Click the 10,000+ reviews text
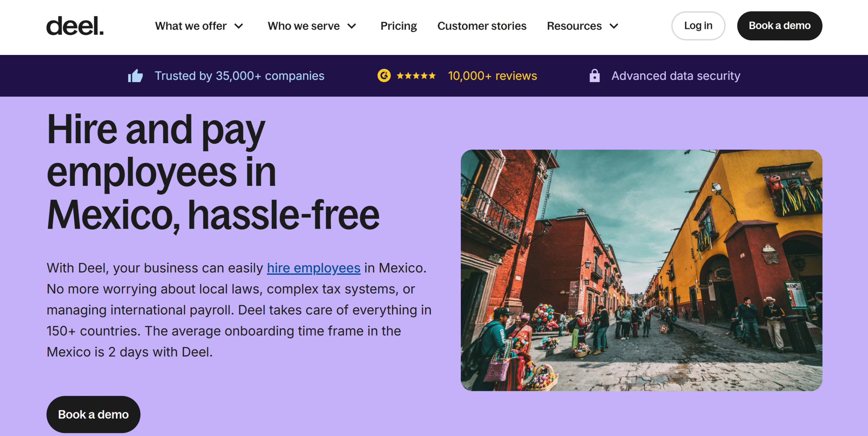Image resolution: width=868 pixels, height=436 pixels. pos(492,76)
